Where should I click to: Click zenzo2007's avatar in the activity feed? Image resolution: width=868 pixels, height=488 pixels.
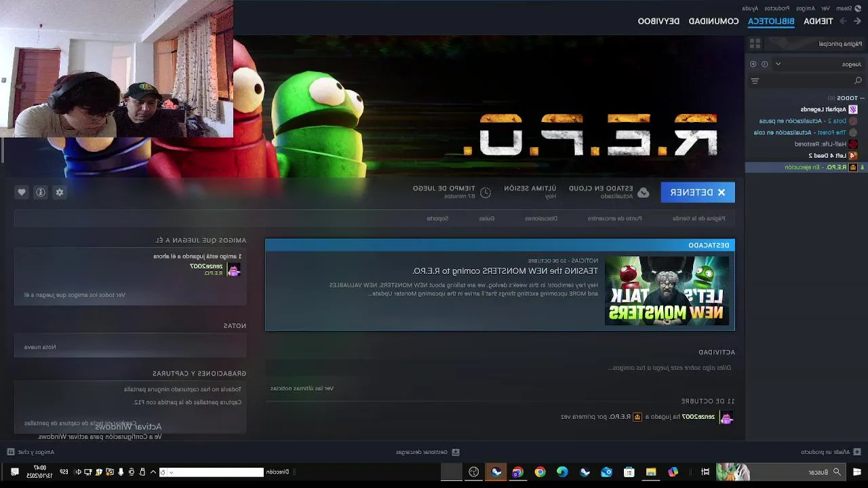(x=726, y=417)
